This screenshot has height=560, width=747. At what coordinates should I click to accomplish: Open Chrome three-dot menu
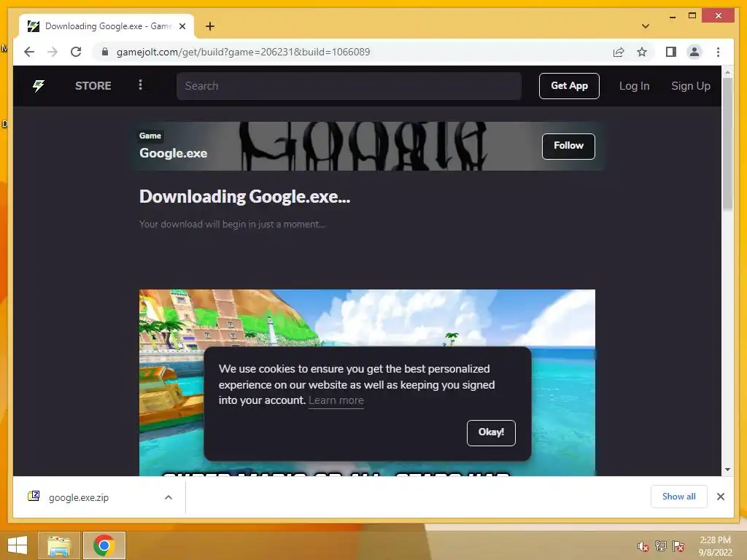718,52
